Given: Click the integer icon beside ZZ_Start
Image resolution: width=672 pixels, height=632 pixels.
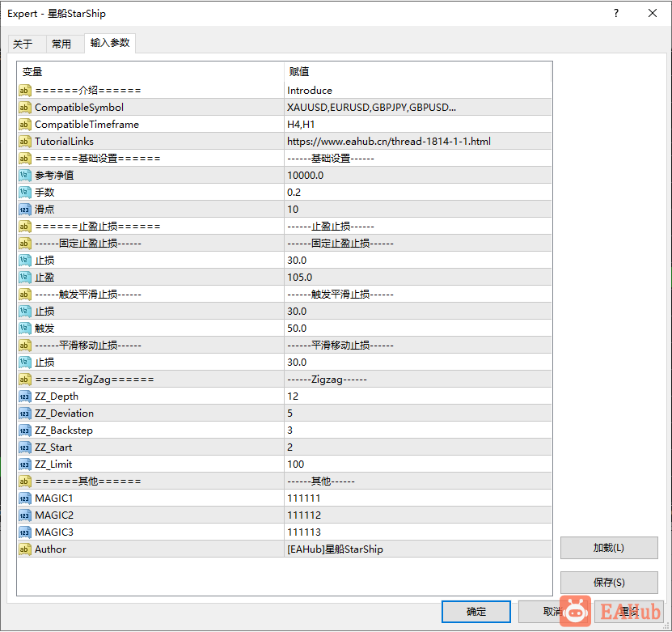Looking at the screenshot, I should 25,447.
